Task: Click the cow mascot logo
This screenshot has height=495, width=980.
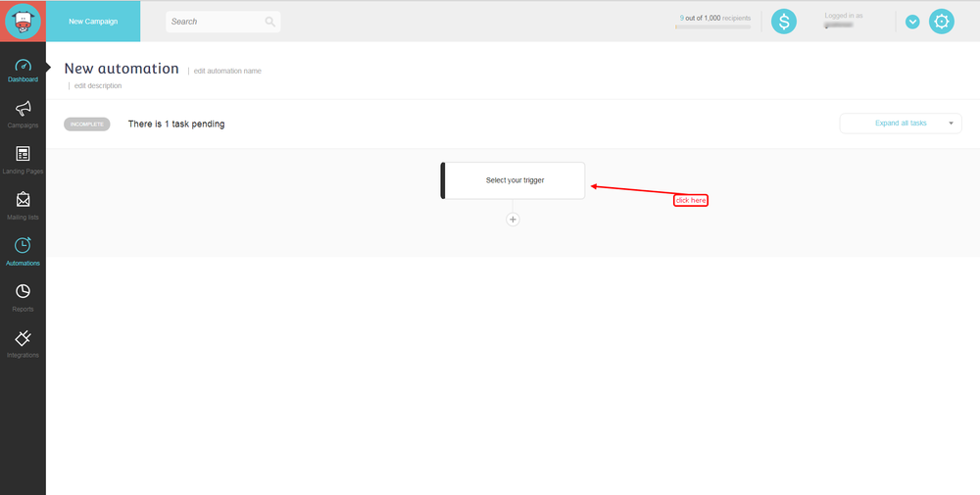Action: click(x=23, y=21)
